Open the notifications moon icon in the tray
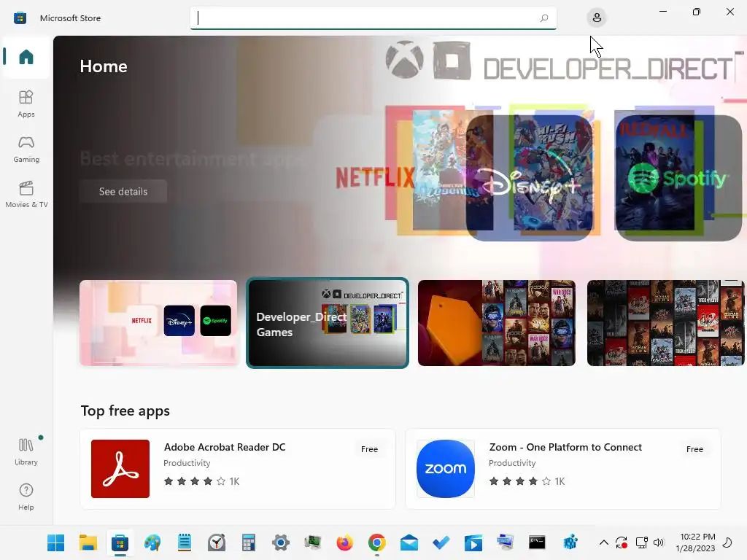 (727, 542)
